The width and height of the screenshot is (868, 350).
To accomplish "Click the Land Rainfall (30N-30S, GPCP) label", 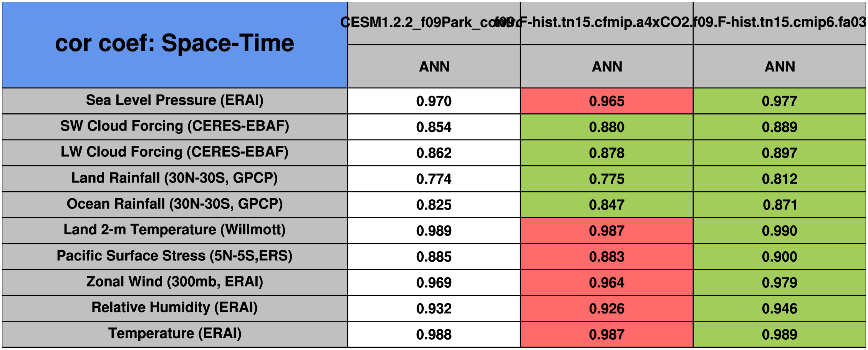I will coord(174,178).
